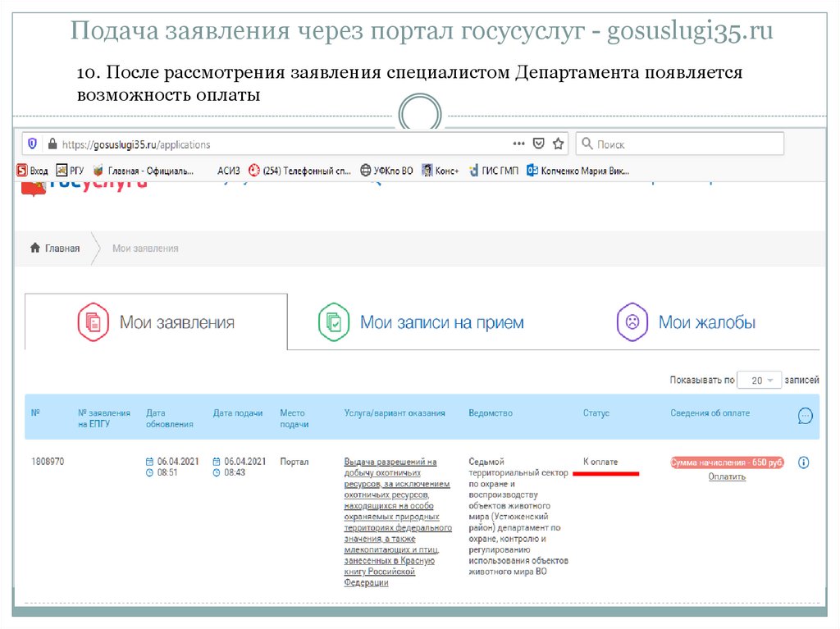Click the Оплатить payment link
This screenshot has width=840, height=629.
(x=727, y=476)
